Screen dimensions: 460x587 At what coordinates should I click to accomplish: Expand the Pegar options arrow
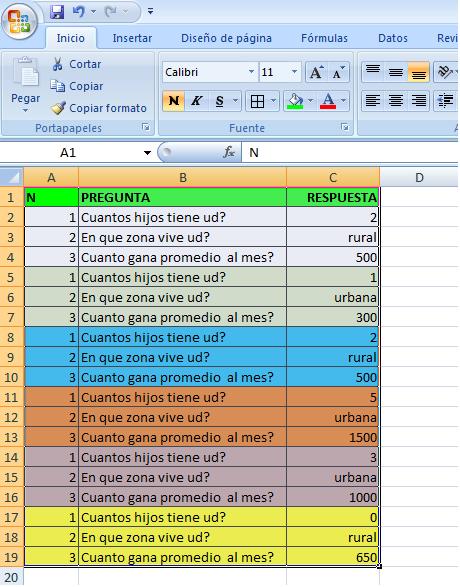(25, 110)
